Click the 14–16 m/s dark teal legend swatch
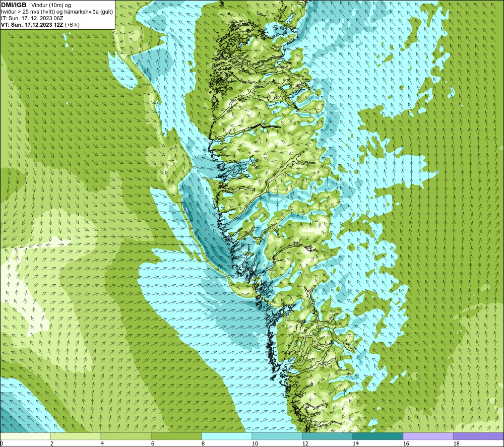504x447 pixels. coord(377,436)
